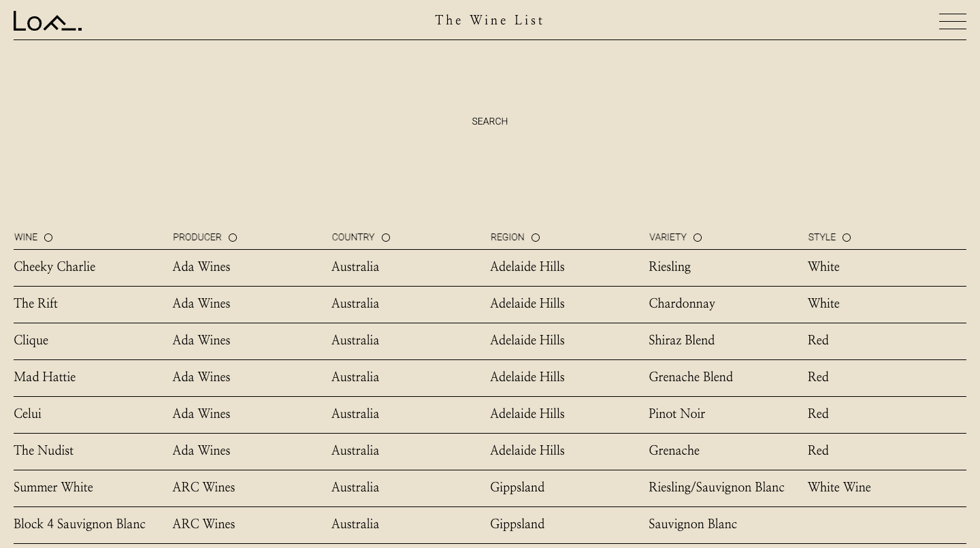Select Summer White by ARC Wines

pos(53,487)
